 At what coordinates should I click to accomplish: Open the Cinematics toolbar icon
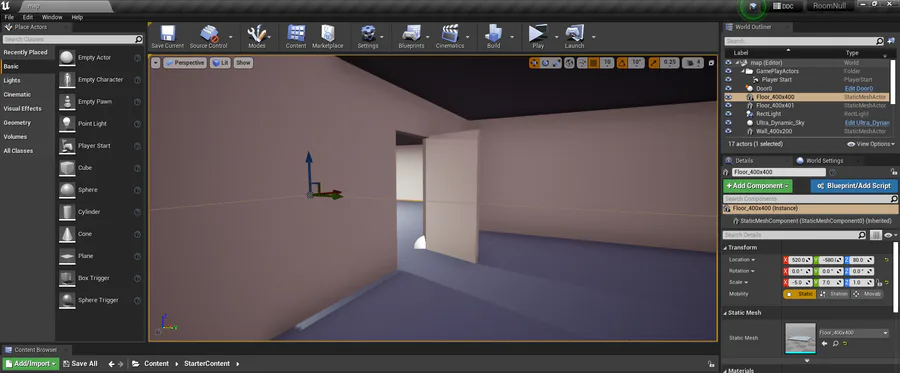450,33
